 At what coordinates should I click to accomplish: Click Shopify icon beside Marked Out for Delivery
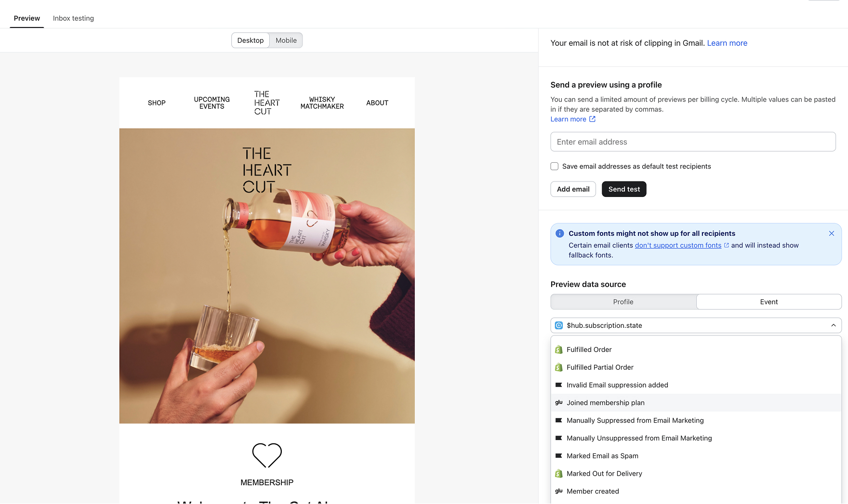(559, 474)
